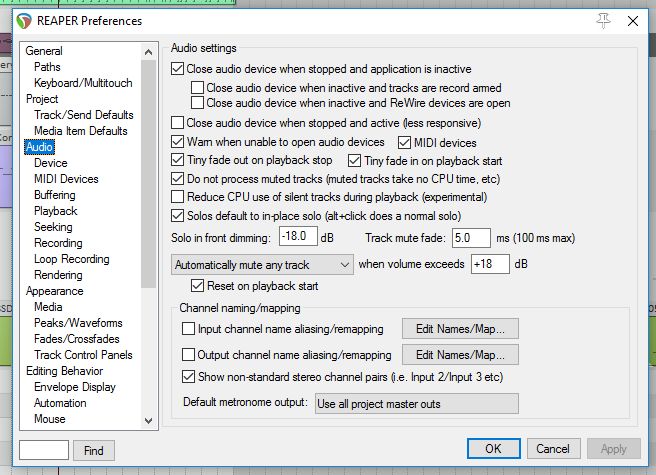Open the Peaks/Waveforms page
Screen dimensions: 656x475
[78, 323]
